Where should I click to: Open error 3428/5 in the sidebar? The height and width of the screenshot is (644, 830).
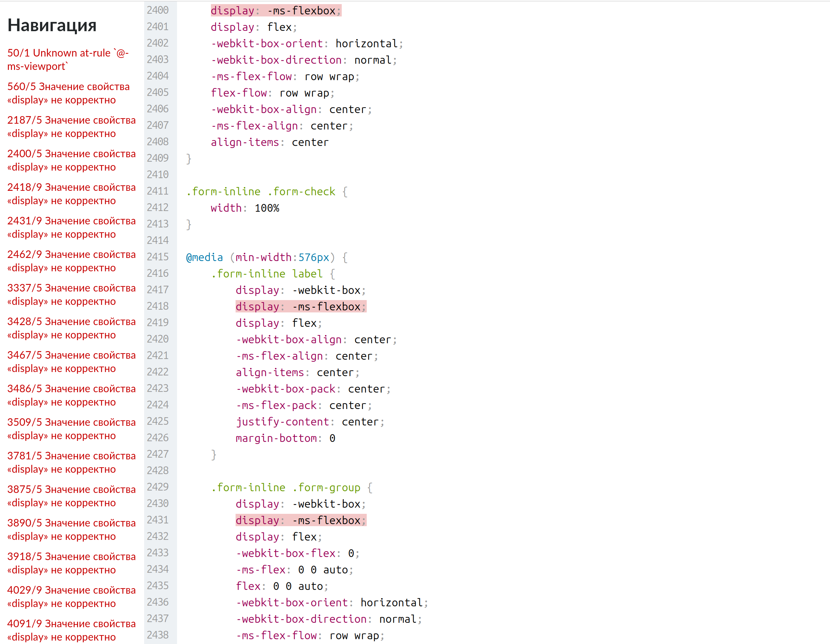71,328
